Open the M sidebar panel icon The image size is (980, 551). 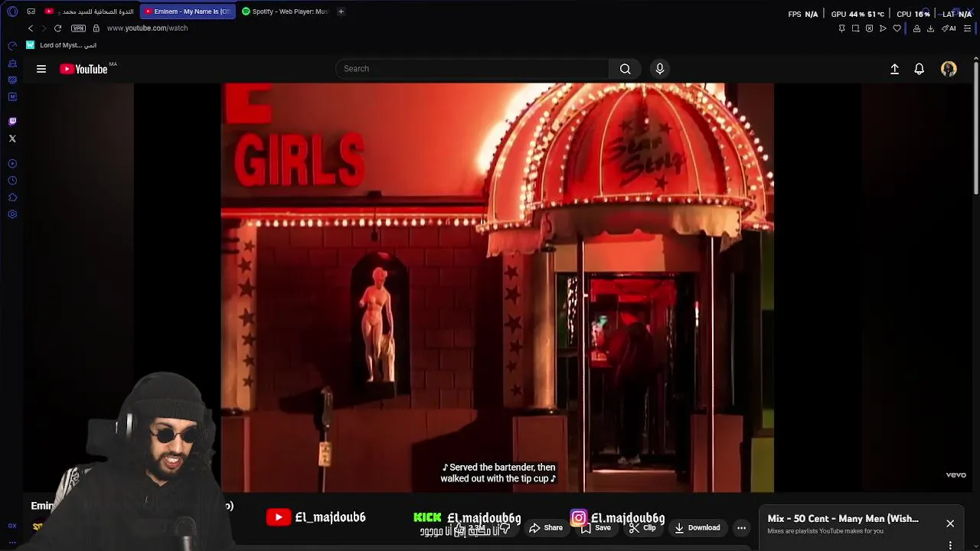coord(12,97)
